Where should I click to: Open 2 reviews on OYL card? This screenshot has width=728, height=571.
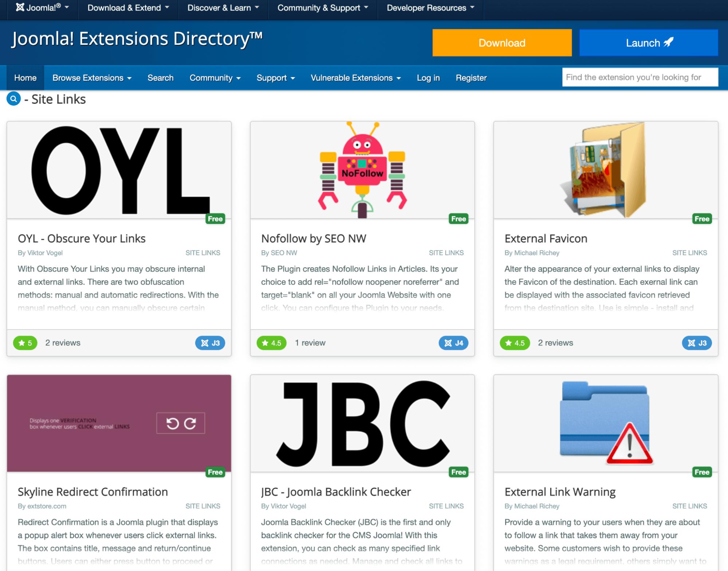coord(63,343)
